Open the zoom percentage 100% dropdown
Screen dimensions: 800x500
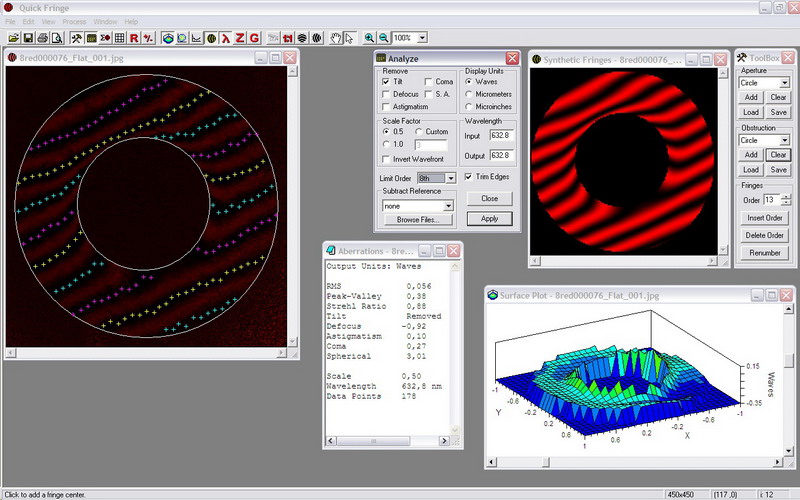[422, 38]
